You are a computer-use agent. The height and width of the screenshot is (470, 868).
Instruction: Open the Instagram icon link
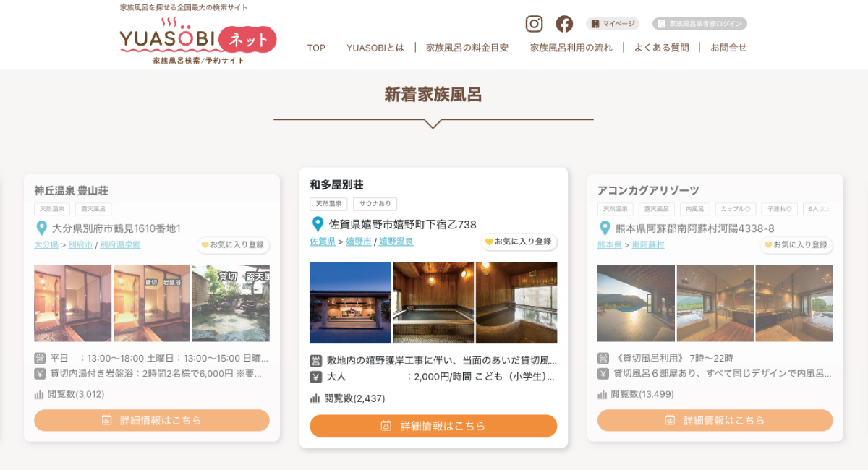pos(534,24)
